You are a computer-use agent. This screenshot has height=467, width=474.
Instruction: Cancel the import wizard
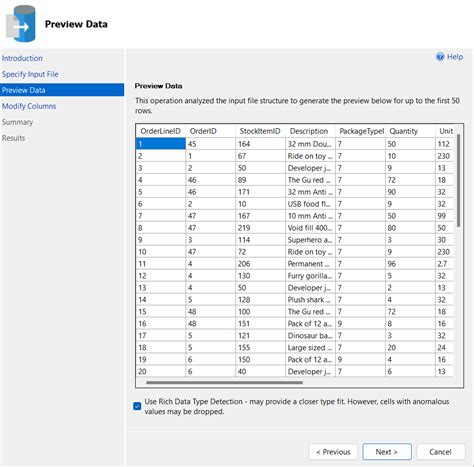tap(440, 452)
